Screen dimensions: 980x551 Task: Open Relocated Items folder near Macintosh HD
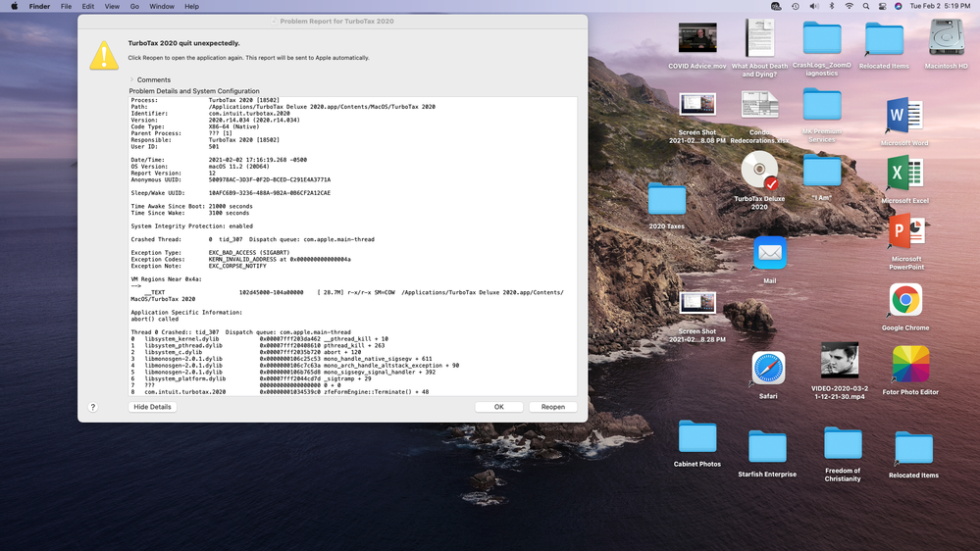pos(884,39)
